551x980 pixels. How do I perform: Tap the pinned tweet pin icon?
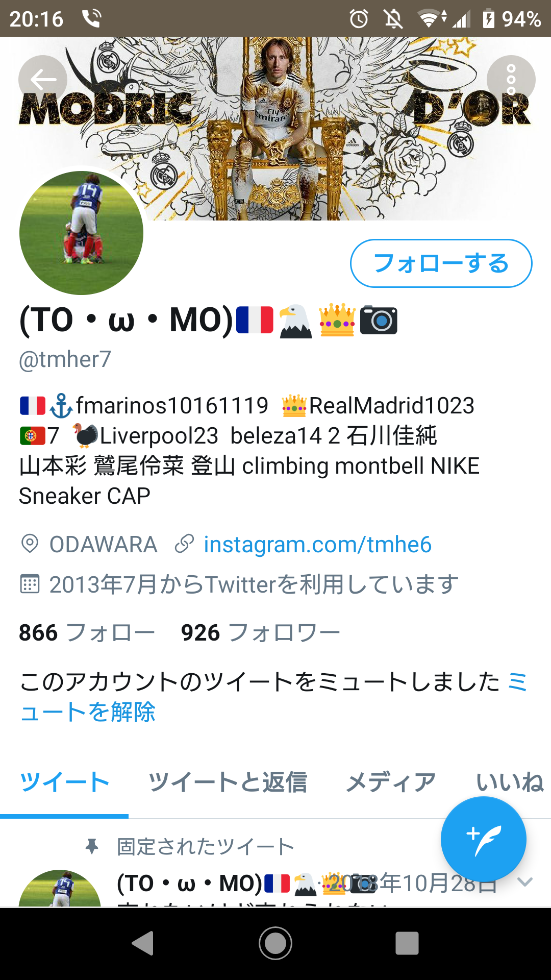coord(92,846)
